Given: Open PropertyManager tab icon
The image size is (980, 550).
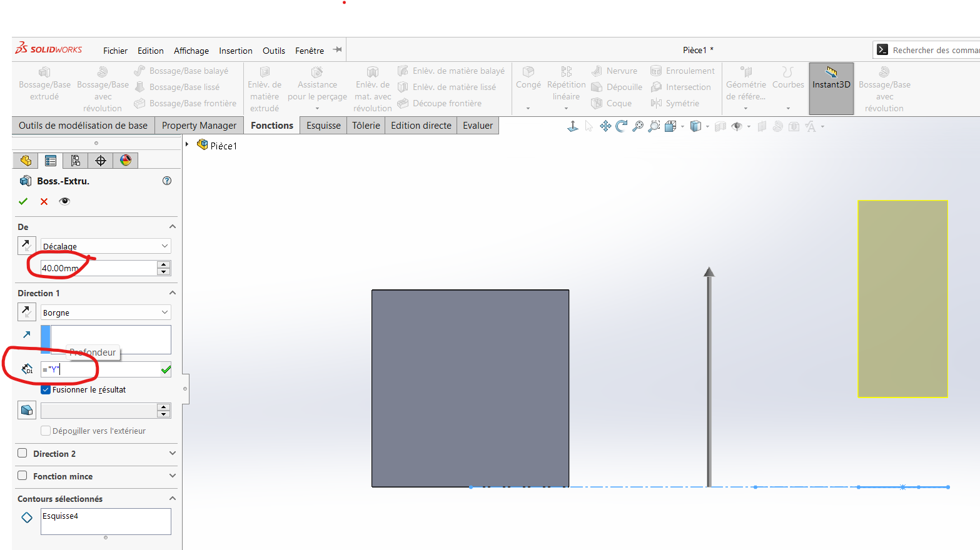Looking at the screenshot, I should click(51, 161).
